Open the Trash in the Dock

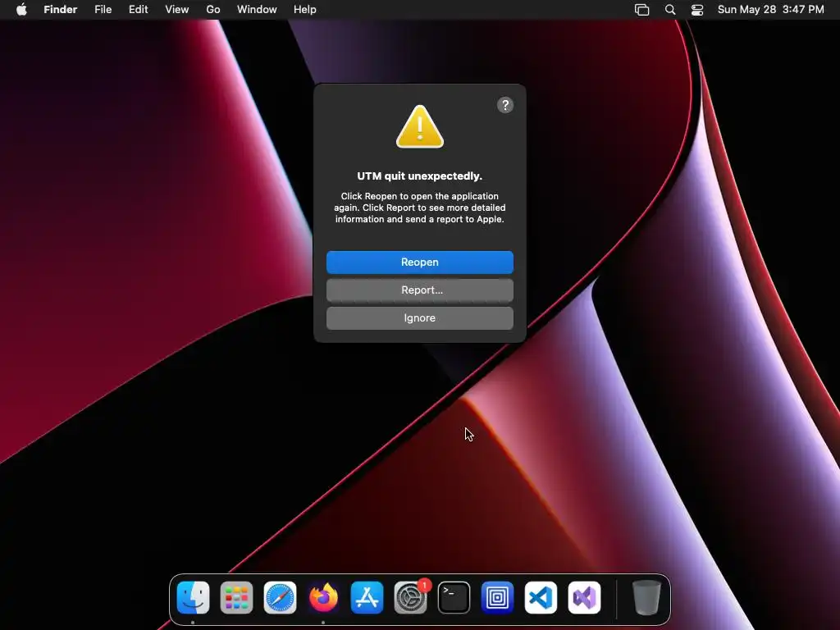coord(646,597)
